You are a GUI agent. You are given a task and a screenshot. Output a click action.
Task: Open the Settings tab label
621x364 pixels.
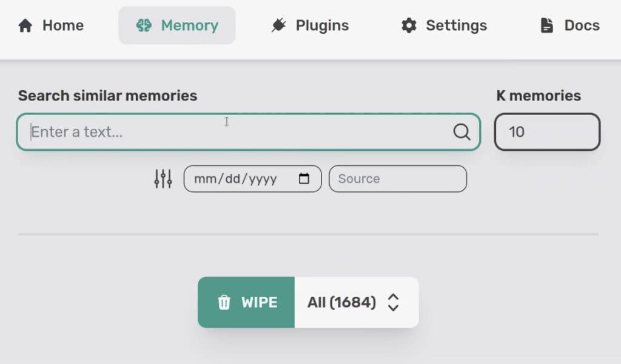456,26
